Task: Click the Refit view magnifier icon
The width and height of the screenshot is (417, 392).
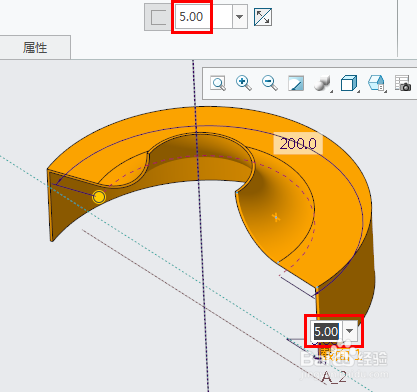Action: [x=218, y=83]
